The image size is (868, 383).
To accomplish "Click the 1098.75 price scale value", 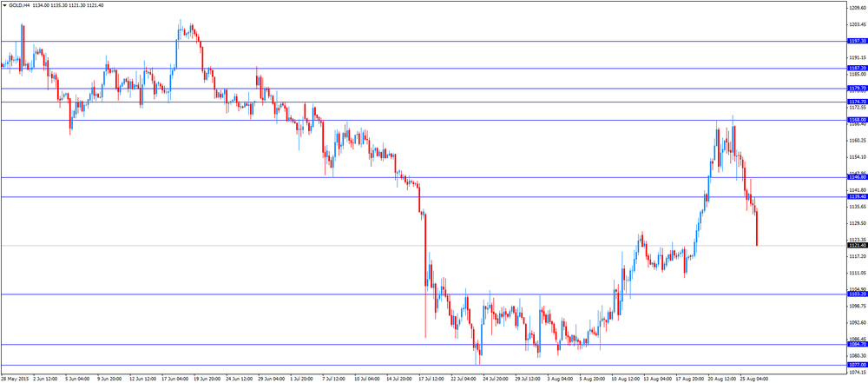I will (857, 306).
